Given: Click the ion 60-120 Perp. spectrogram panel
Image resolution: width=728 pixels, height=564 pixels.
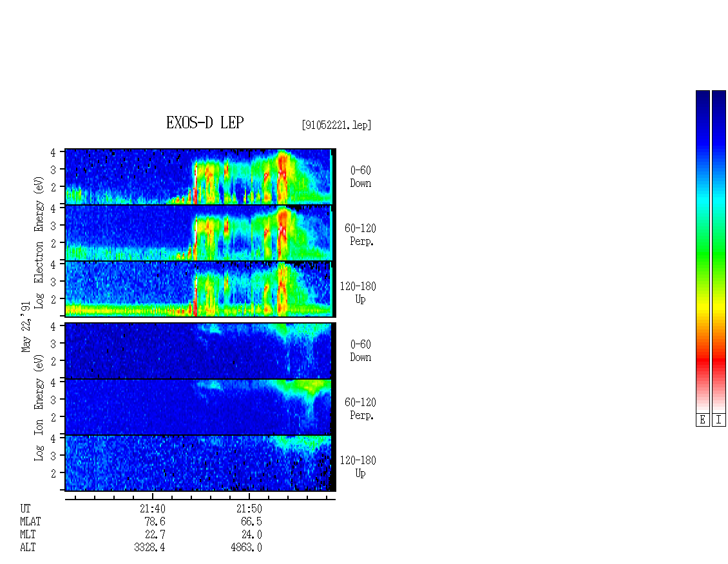Looking at the screenshot, I should point(199,407).
